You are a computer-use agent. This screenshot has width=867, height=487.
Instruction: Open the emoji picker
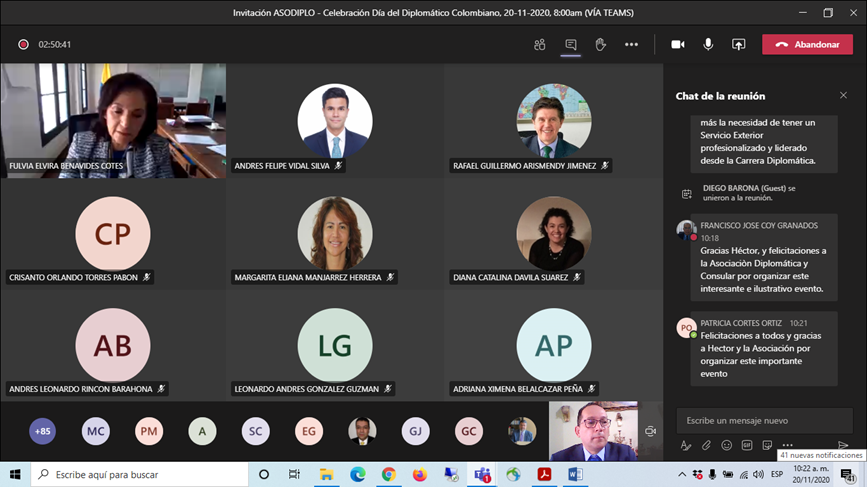pos(727,446)
